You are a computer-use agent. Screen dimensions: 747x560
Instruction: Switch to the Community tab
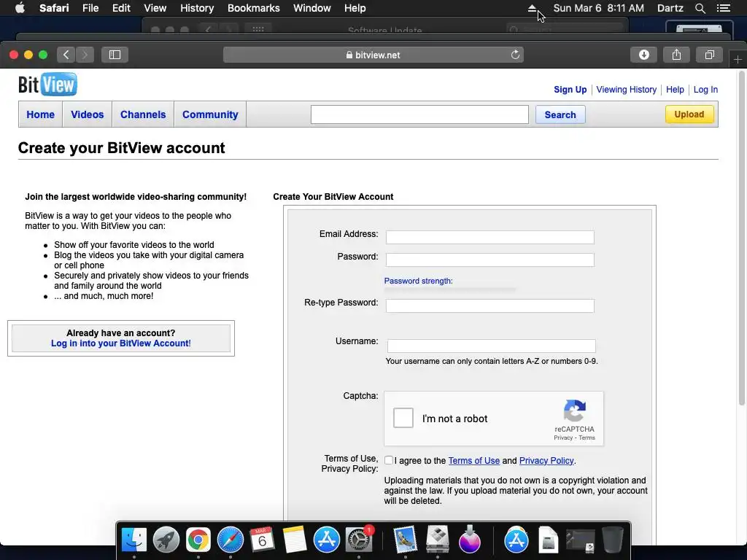[x=210, y=114]
